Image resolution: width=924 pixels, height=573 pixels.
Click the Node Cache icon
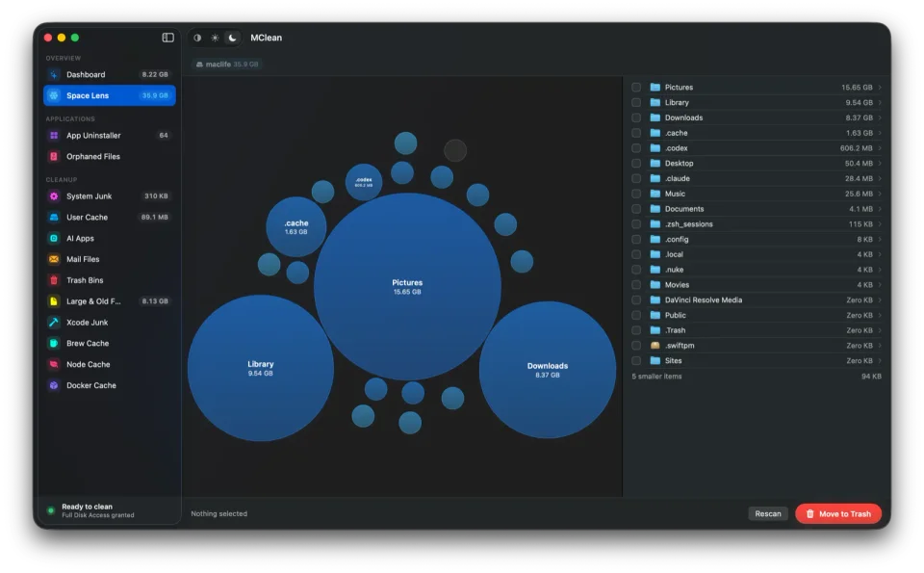click(54, 364)
